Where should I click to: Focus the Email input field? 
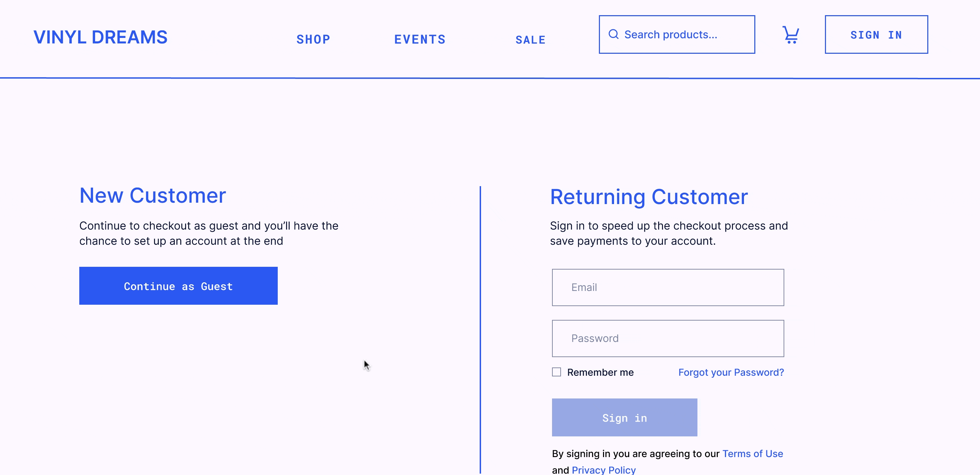coord(668,287)
